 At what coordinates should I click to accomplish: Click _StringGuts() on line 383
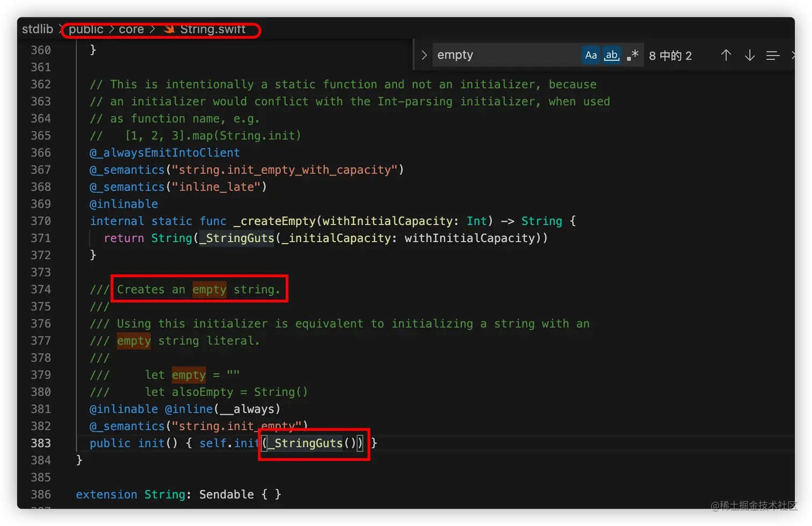[312, 443]
